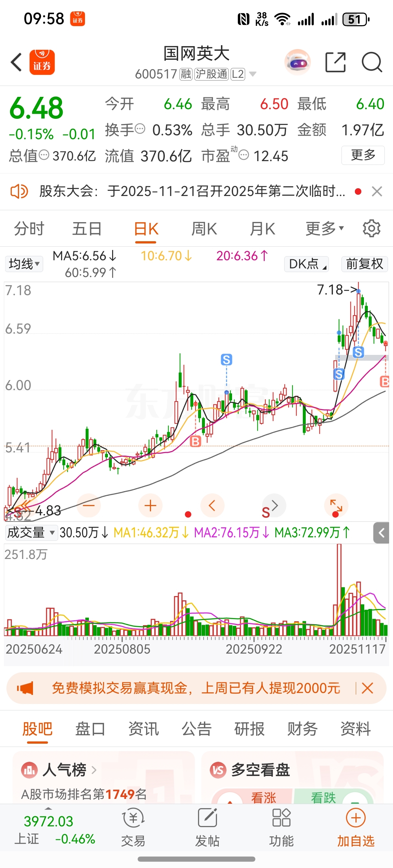The height and width of the screenshot is (868, 393).
Task: Open the orange 证券 app logo
Action: [x=42, y=62]
